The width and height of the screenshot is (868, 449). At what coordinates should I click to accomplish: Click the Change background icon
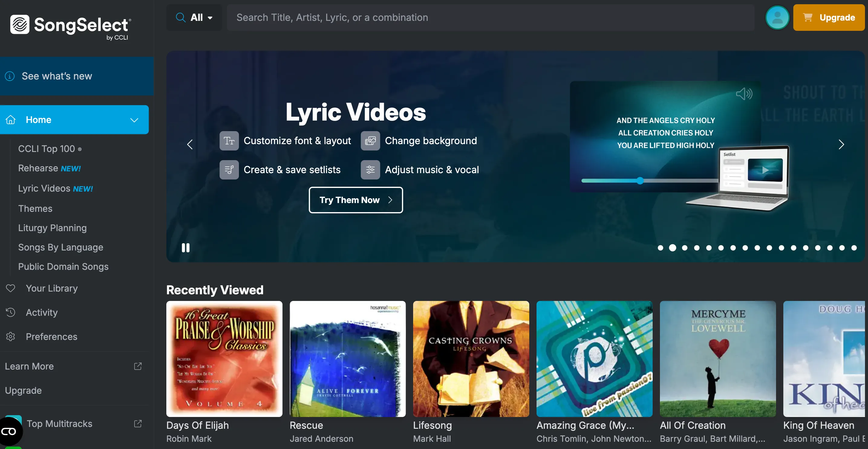[x=370, y=141]
